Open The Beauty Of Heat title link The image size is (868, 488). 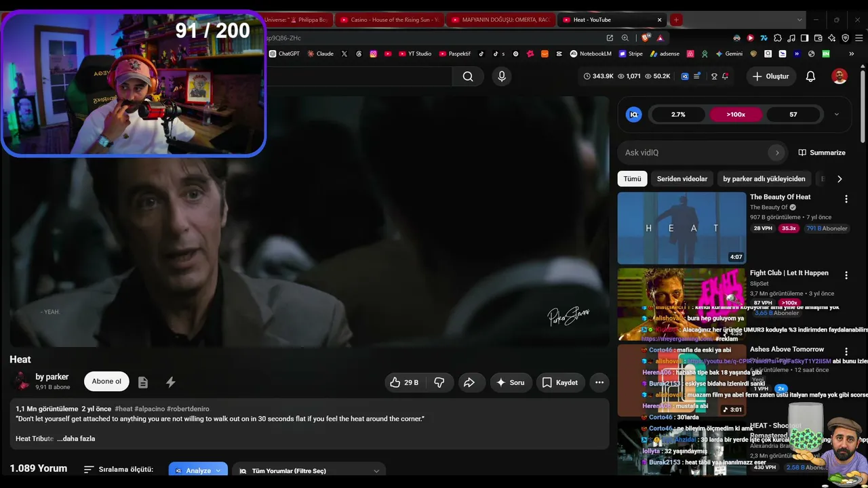click(780, 197)
